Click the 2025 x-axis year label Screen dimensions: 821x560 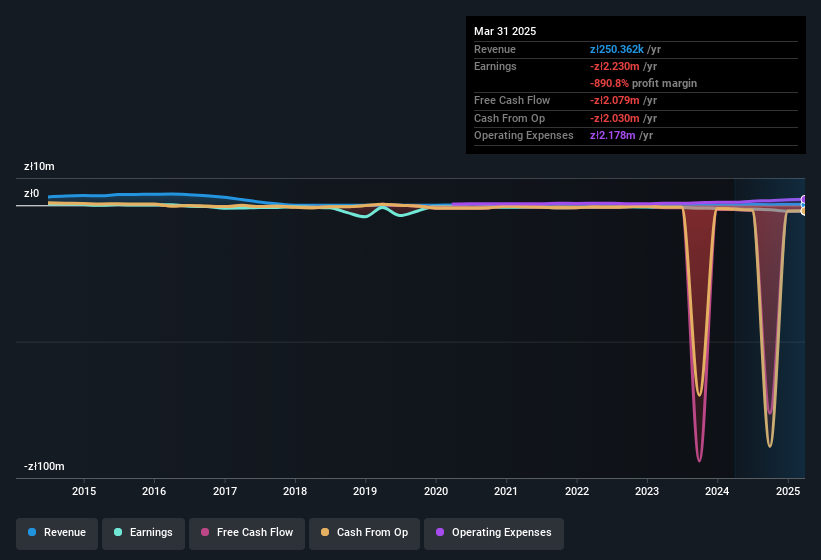pos(787,491)
